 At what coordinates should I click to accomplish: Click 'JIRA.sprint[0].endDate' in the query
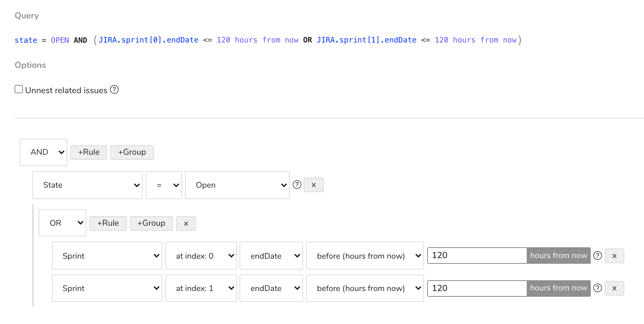148,40
